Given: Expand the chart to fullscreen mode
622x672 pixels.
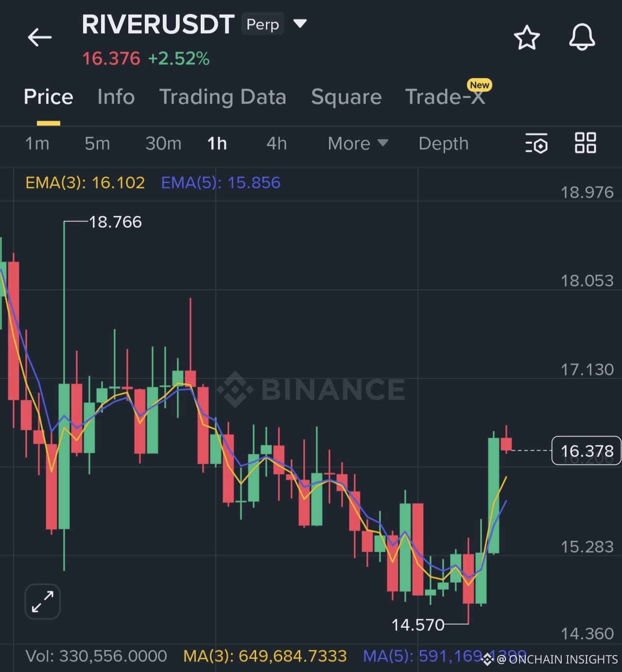Looking at the screenshot, I should [x=42, y=601].
